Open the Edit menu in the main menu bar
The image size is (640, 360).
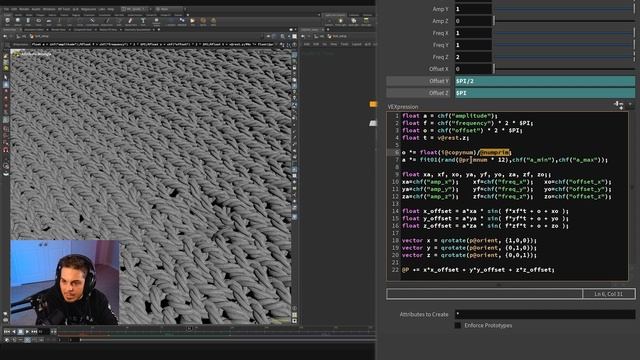tap(14, 9)
